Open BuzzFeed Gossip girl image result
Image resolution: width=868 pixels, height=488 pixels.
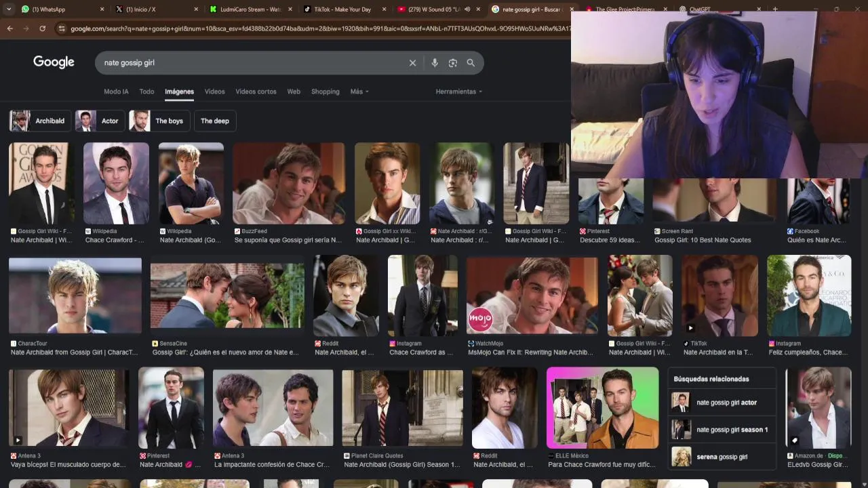pyautogui.click(x=289, y=183)
